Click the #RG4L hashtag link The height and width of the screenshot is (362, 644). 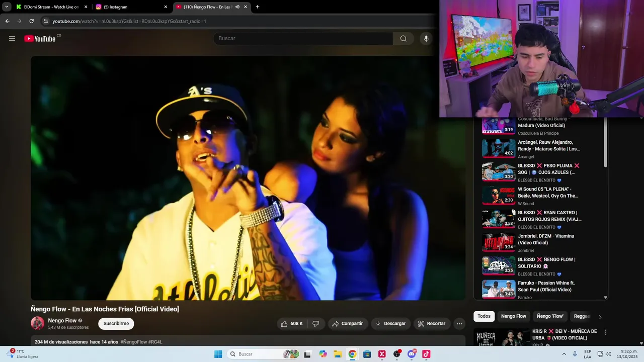155,342
